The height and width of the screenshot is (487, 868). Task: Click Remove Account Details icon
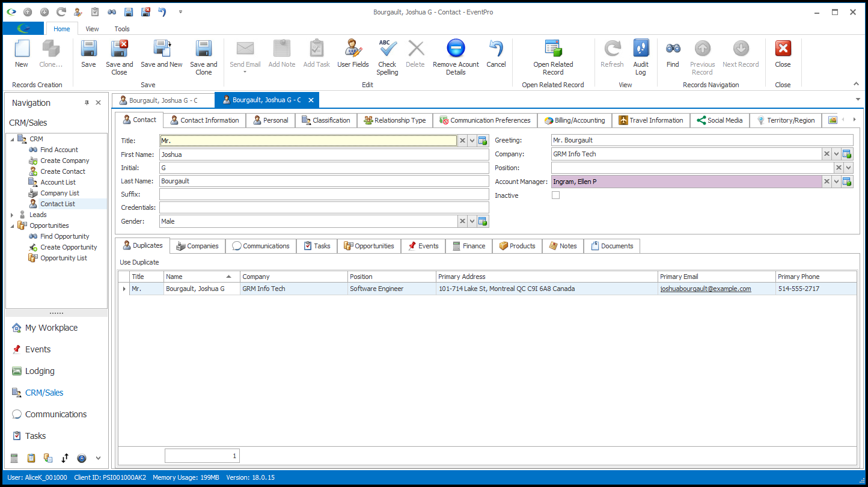[456, 49]
